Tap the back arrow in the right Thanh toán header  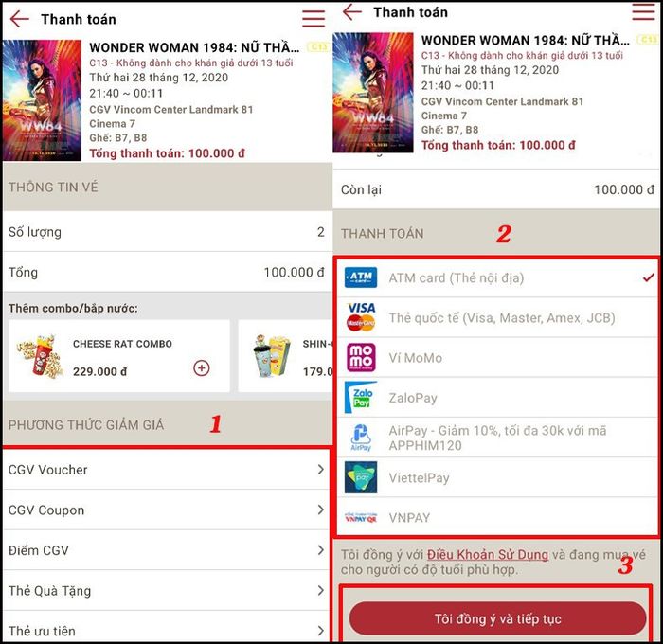(x=351, y=12)
